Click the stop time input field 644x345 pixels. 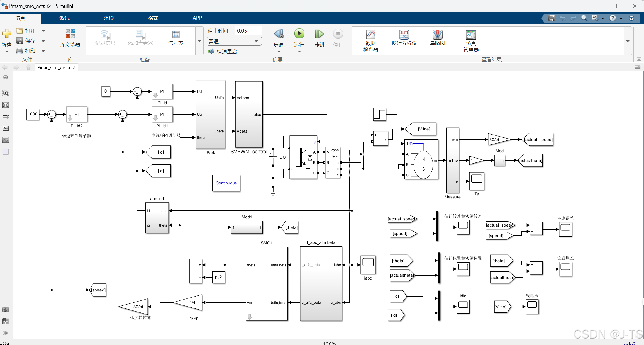click(x=248, y=31)
